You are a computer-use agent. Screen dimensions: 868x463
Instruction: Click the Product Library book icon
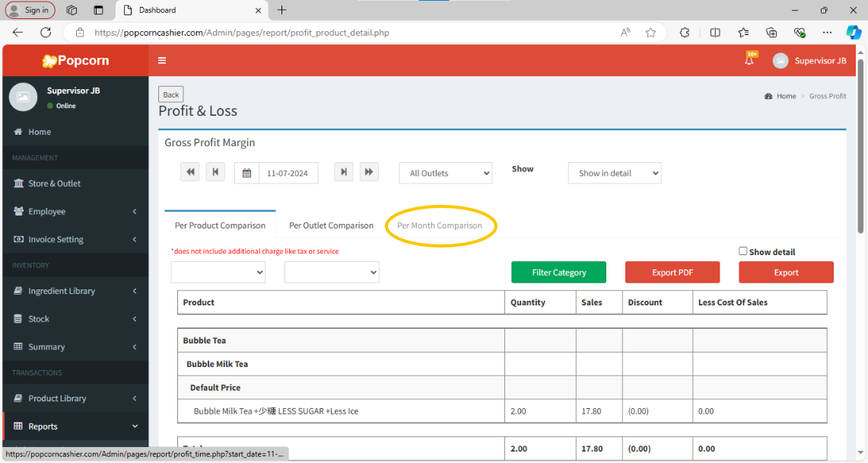pos(18,398)
